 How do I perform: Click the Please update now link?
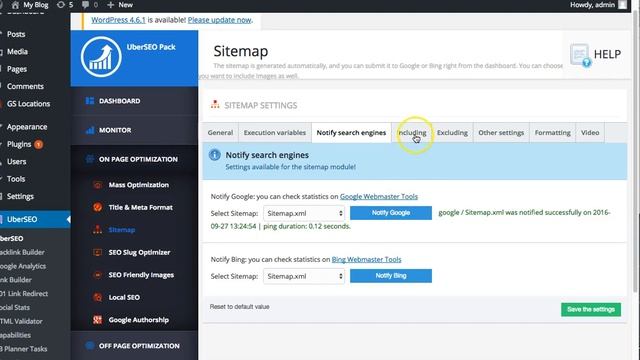coord(220,20)
